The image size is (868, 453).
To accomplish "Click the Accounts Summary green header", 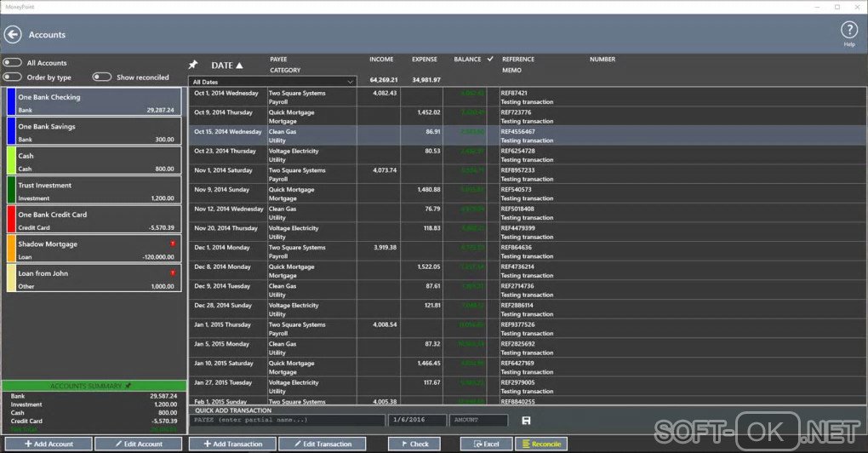I will (94, 386).
